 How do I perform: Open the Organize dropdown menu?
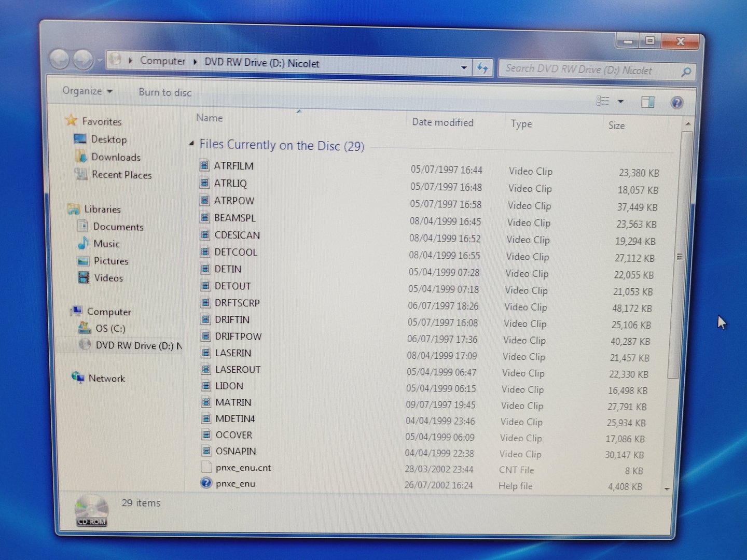87,91
